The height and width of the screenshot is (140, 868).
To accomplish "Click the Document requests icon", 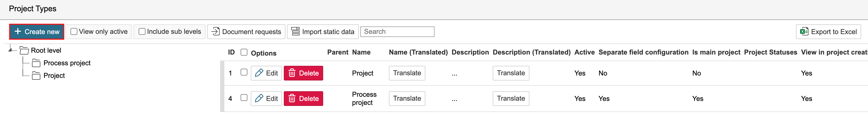I will (215, 31).
